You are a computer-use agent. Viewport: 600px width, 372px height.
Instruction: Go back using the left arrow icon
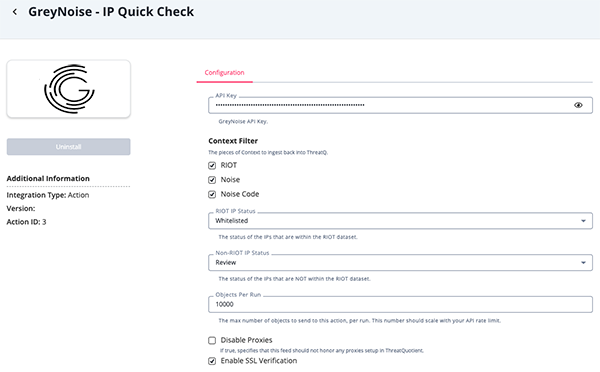pos(15,12)
